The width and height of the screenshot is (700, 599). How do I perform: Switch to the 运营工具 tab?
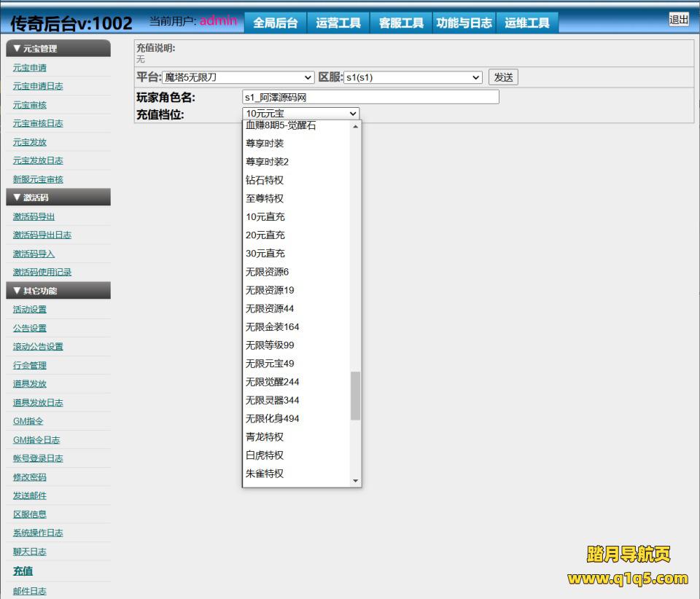[x=338, y=23]
